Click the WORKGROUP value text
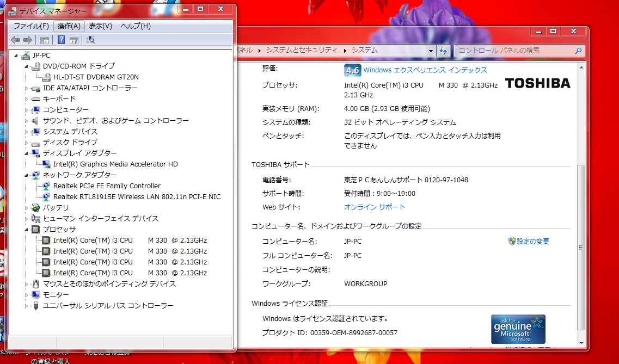Screen dimensions: 619x364 coord(365,283)
